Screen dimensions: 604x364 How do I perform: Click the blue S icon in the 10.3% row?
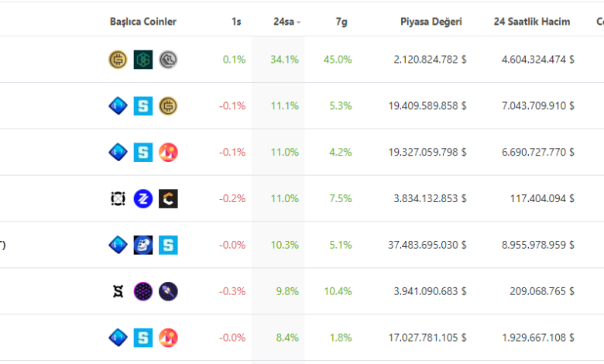[168, 246]
